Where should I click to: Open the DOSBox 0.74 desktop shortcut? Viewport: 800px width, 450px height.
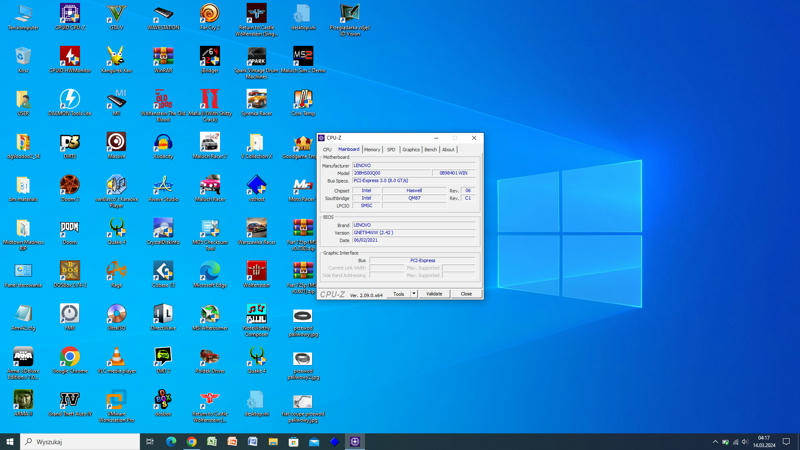coord(70,274)
